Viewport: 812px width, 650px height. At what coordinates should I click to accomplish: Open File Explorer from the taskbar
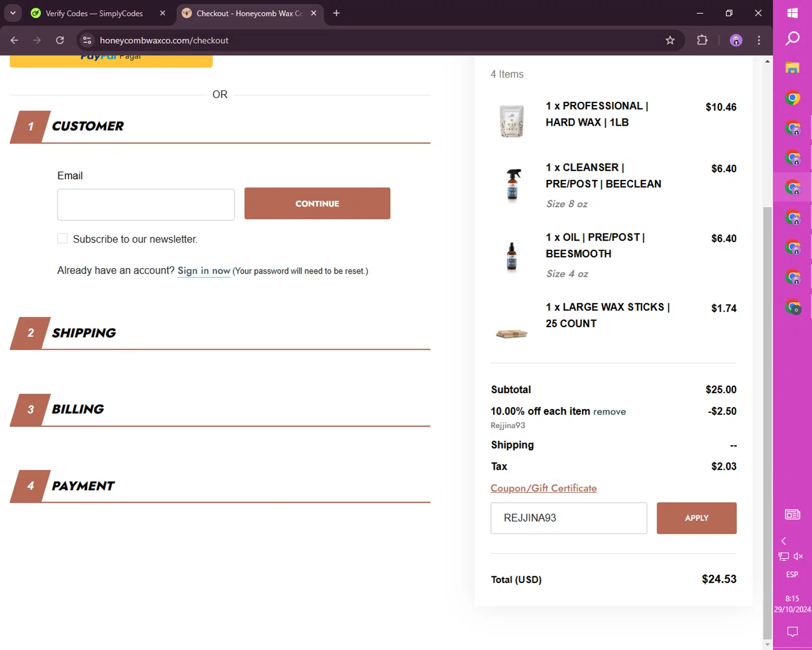(793, 68)
